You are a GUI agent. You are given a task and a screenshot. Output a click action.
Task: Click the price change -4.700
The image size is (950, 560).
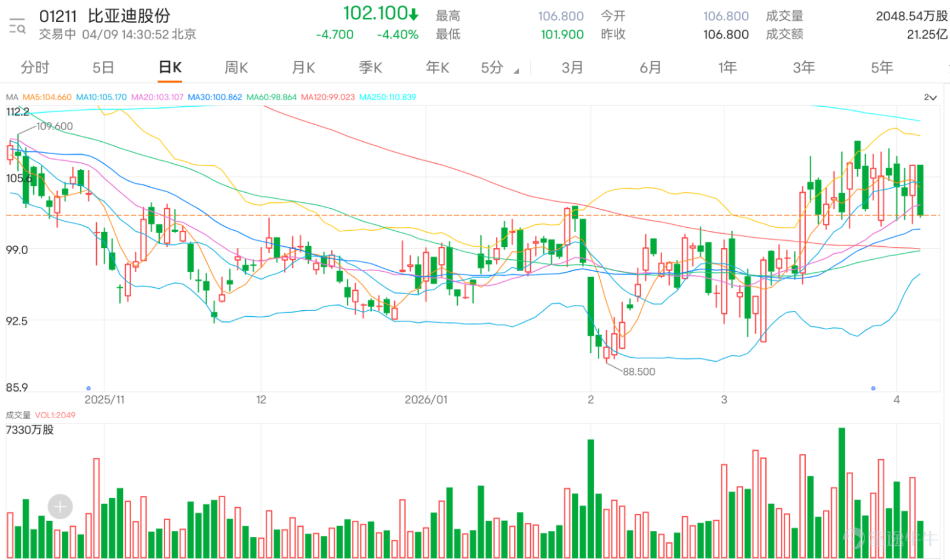pyautogui.click(x=335, y=34)
